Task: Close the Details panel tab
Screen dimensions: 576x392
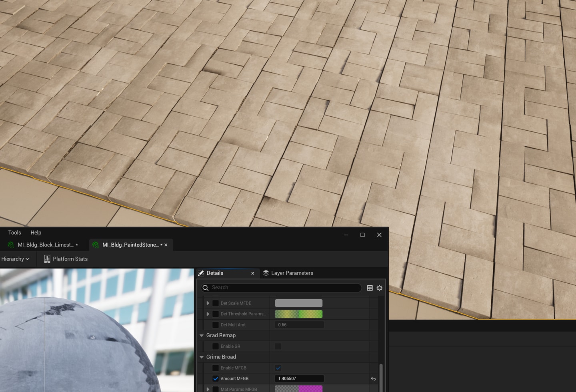Action: point(252,273)
